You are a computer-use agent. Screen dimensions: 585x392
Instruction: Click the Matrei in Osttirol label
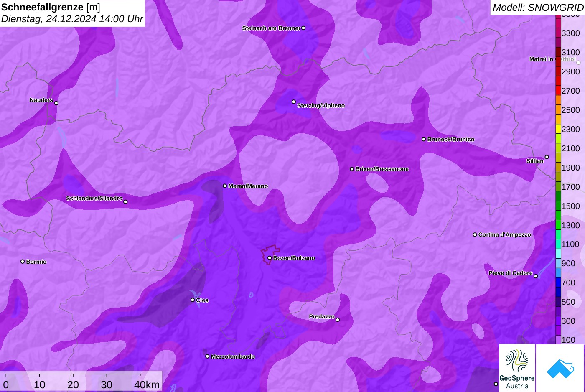click(552, 59)
